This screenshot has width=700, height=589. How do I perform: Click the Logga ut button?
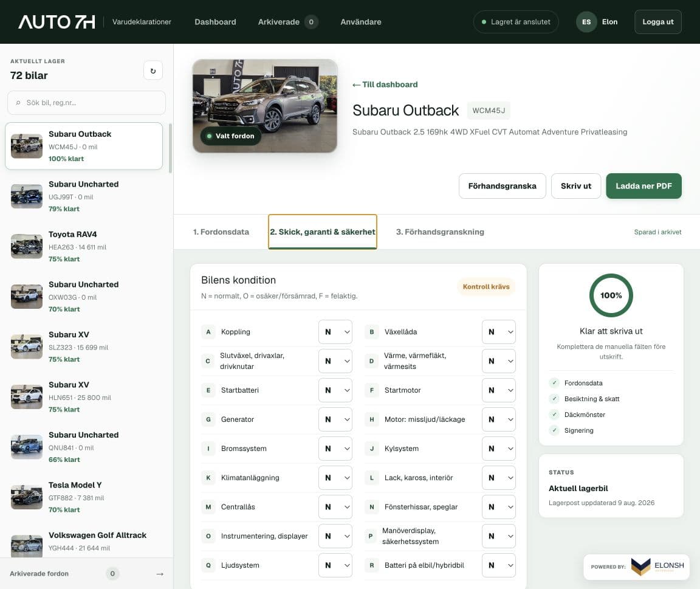pyautogui.click(x=657, y=22)
